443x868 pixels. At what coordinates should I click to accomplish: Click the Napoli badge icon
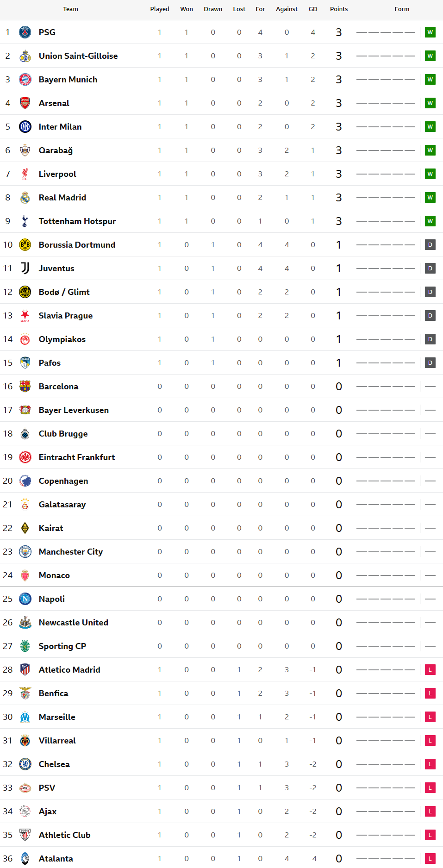pyautogui.click(x=25, y=599)
